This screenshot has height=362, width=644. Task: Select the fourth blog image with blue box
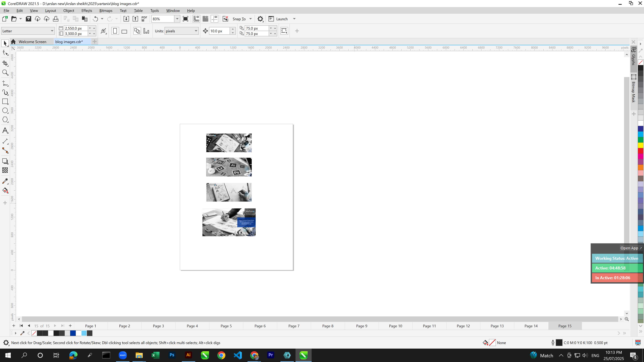229,222
